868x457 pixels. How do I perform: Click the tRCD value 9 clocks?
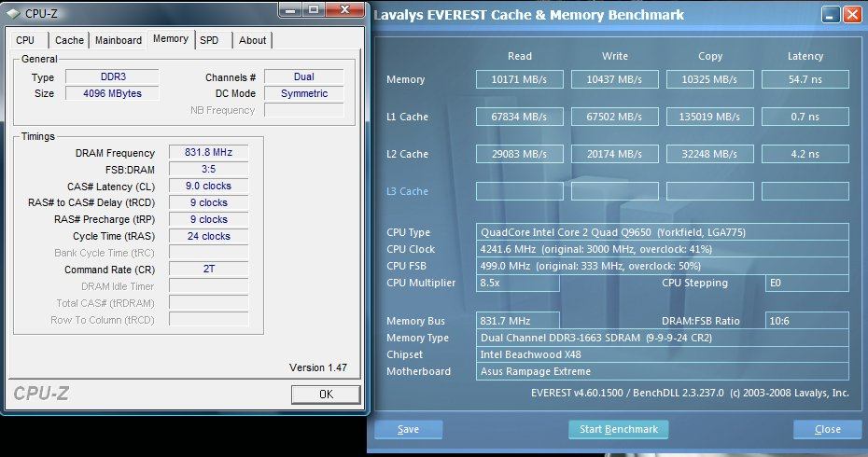(x=209, y=202)
